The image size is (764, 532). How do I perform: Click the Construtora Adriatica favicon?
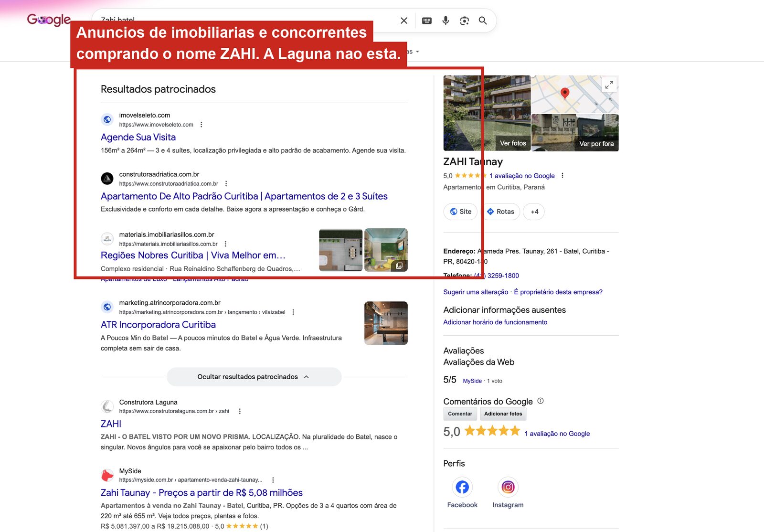(107, 179)
